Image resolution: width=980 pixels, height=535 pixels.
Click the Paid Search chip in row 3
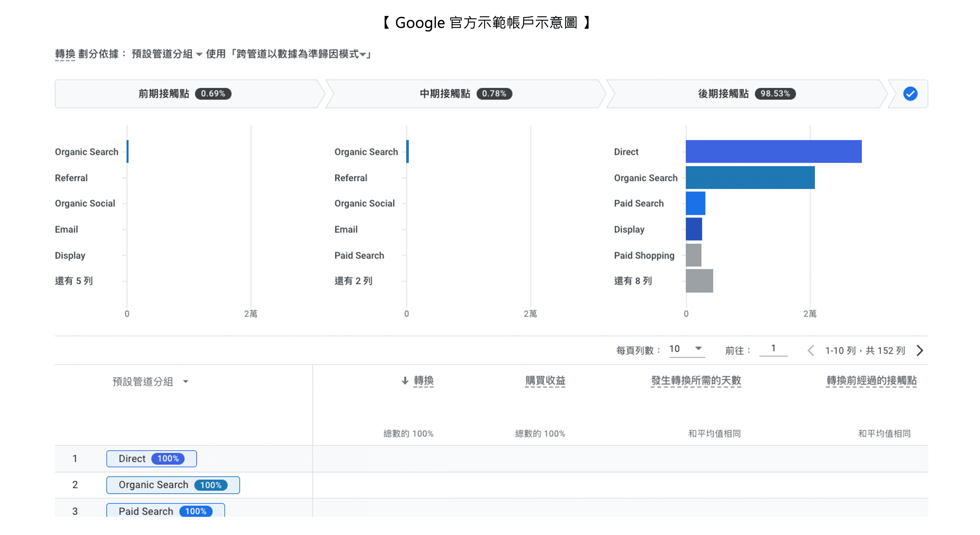165,511
